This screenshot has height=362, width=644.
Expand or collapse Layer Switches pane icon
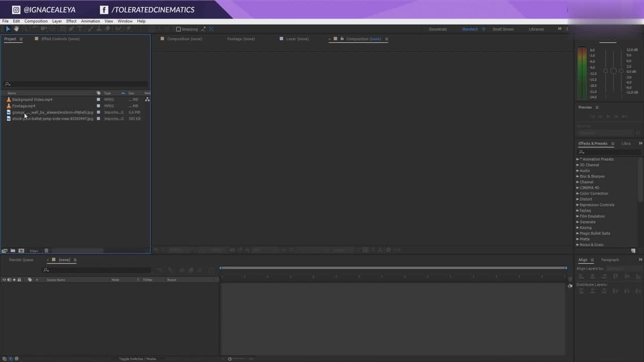pyautogui.click(x=5, y=358)
